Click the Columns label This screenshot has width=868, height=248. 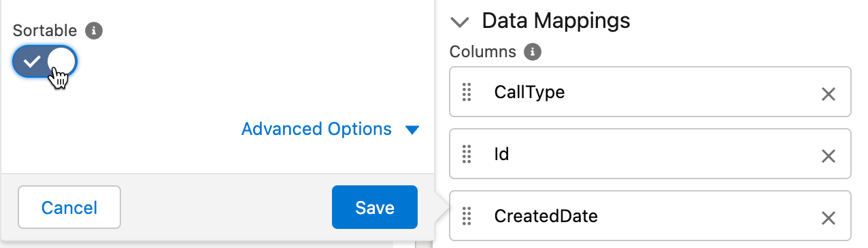pos(483,52)
